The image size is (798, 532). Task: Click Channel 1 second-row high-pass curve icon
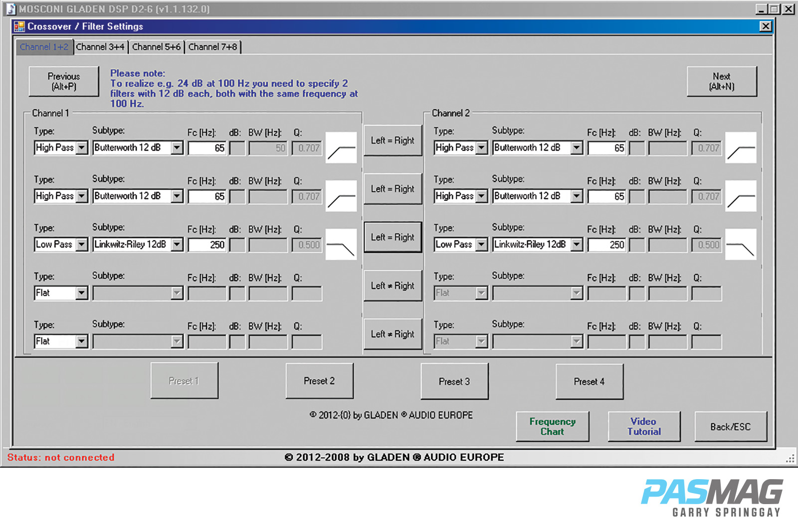coord(341,196)
